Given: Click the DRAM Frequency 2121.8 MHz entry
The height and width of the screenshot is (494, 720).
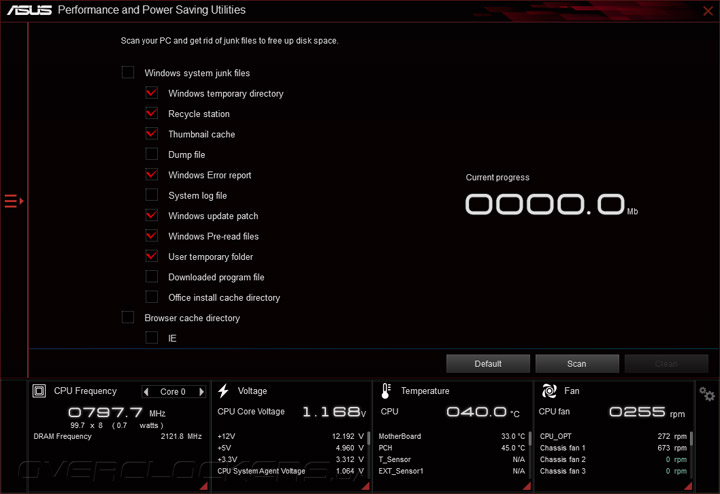Looking at the screenshot, I should click(118, 436).
